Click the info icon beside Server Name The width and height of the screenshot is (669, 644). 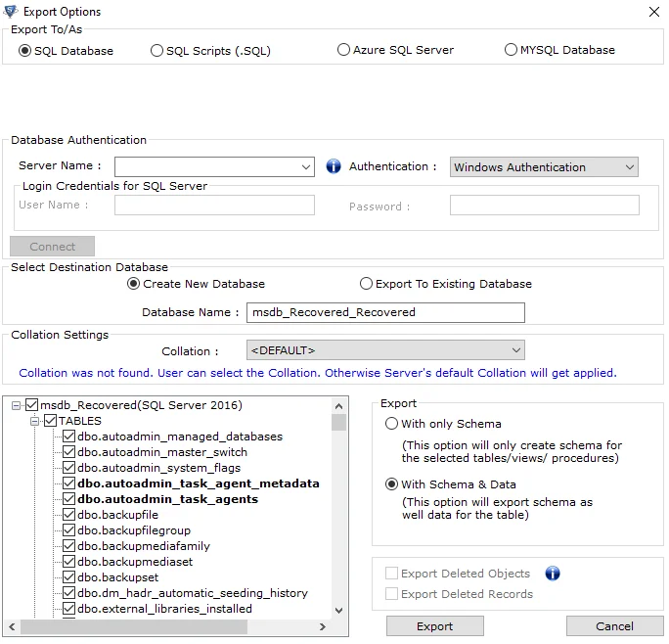[x=333, y=166]
